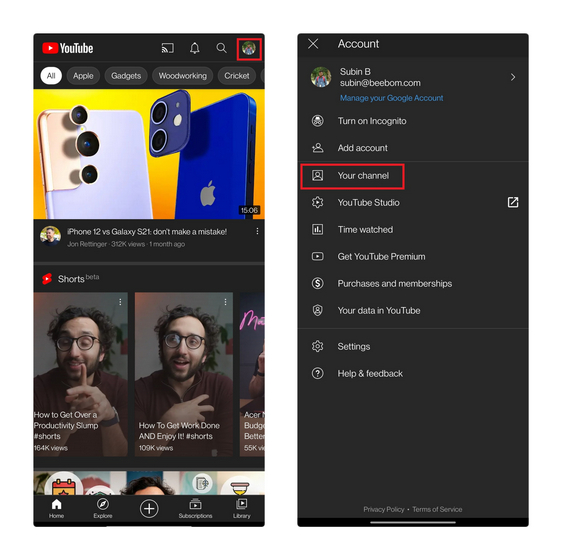
Task: Go to the Explore tab
Action: (x=103, y=509)
